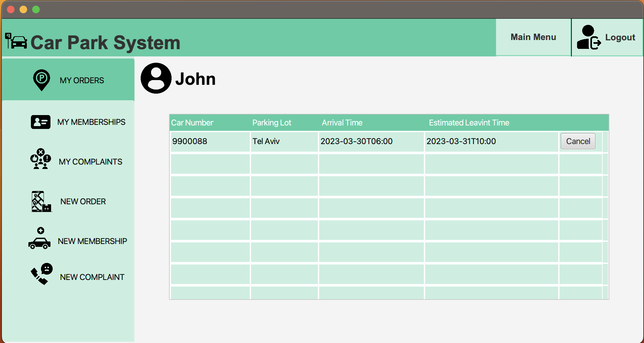Open the MY MEMBERSHIPS section

click(91, 122)
